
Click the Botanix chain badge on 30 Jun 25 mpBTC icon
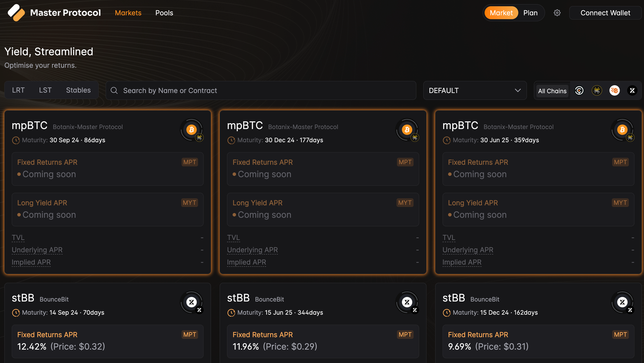[x=630, y=138]
